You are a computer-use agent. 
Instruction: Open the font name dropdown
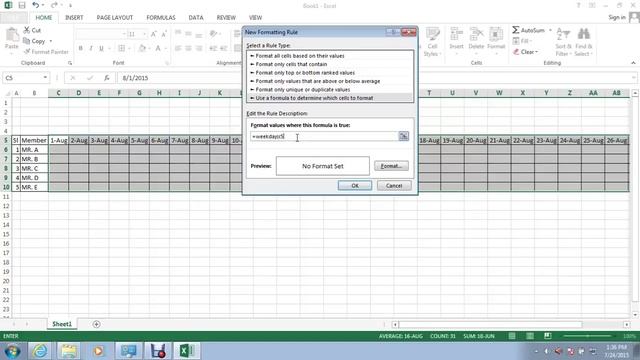(x=124, y=34)
